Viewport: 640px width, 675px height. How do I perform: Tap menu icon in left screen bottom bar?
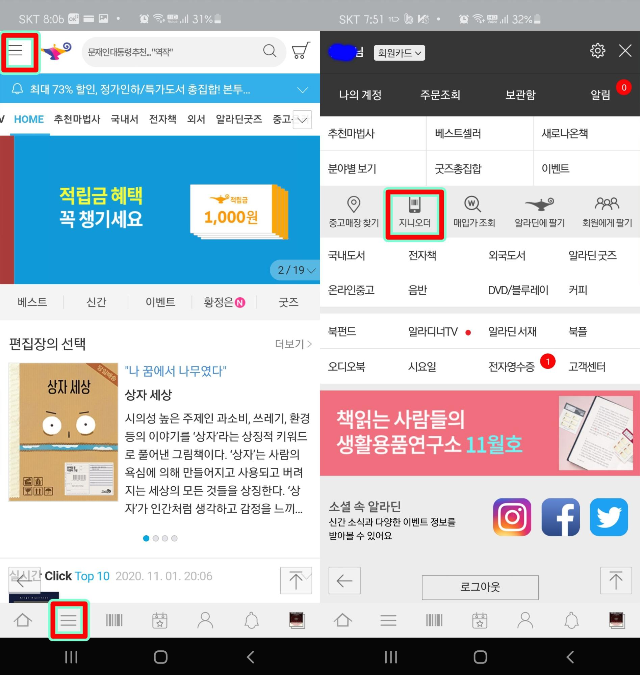68,620
